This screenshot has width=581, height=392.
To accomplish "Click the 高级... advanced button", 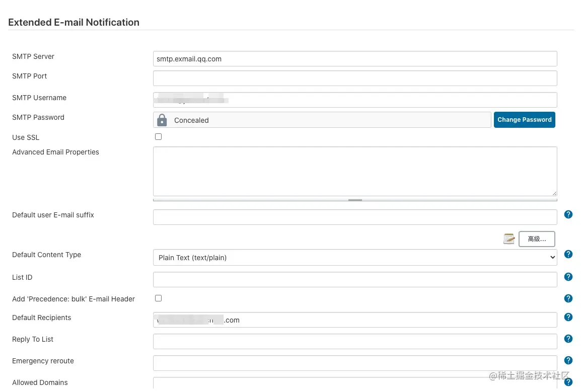I will [537, 239].
